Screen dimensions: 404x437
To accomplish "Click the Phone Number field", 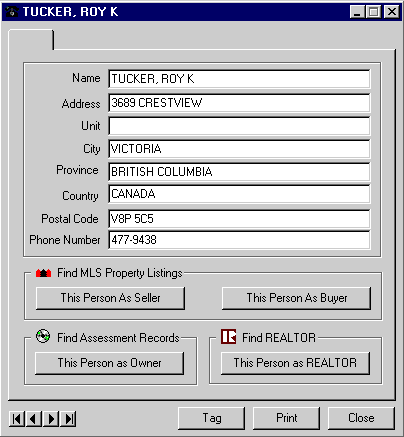I will (x=239, y=240).
